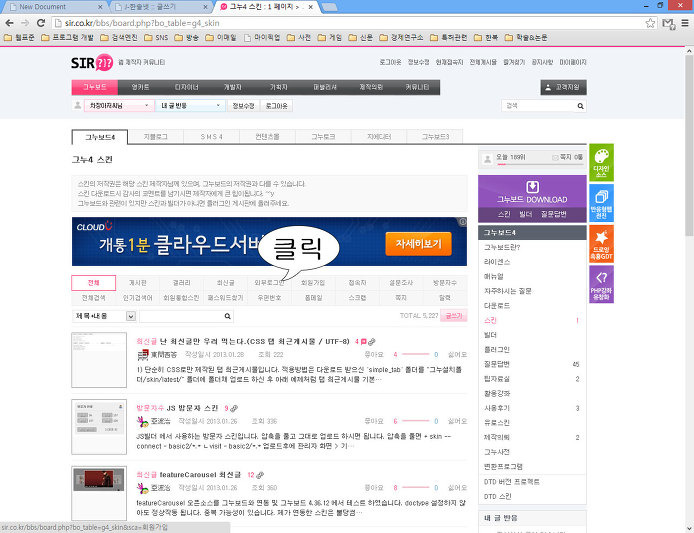
Task: Click the pink 글쓰기 write button
Action: point(454,316)
